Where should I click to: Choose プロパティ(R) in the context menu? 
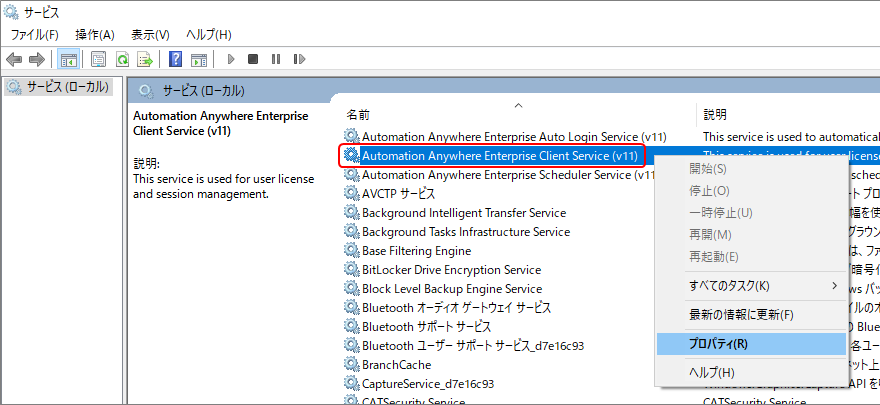(751, 344)
